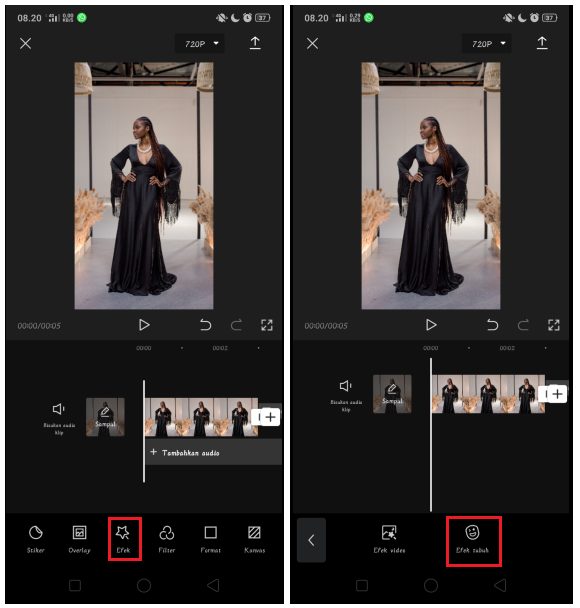The height and width of the screenshot is (608, 580).
Task: Select the video clip on right screen timeline
Action: pos(488,394)
